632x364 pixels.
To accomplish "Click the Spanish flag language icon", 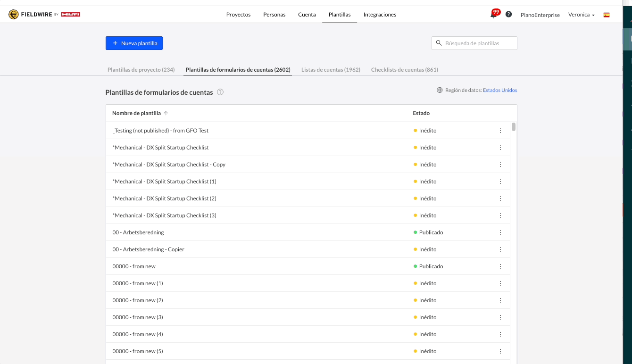I will click(607, 15).
